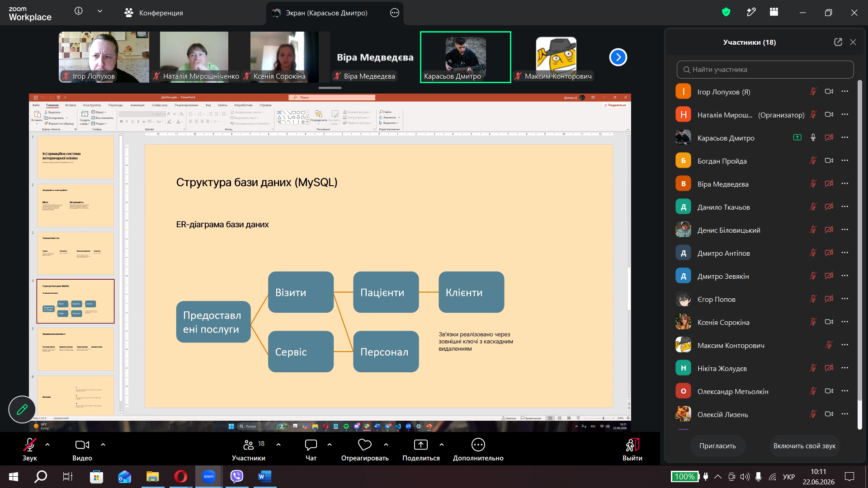
Task: Open volume control in system tray
Action: pos(745,477)
